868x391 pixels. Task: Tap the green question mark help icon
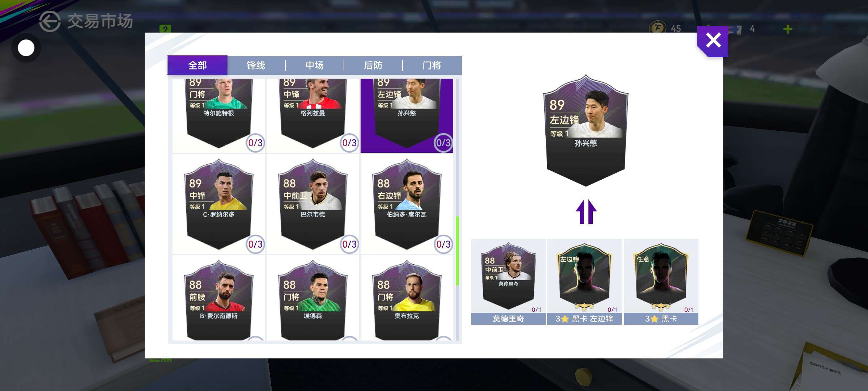click(x=165, y=29)
